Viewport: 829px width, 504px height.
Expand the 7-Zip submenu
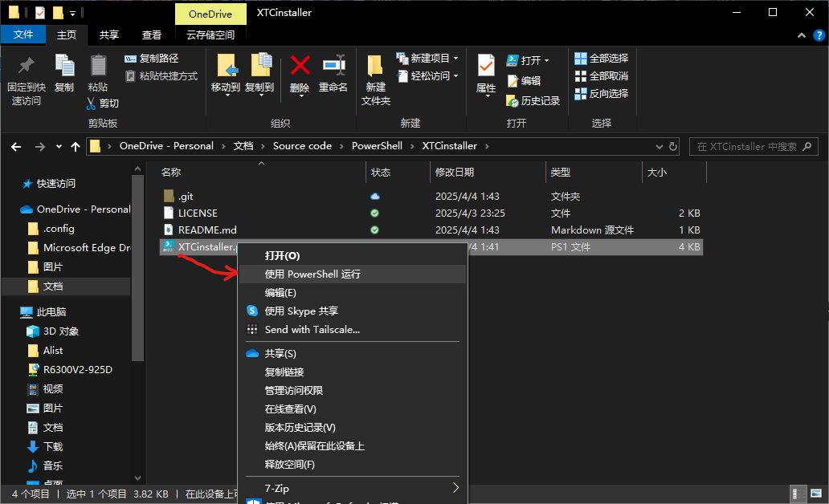tap(353, 488)
